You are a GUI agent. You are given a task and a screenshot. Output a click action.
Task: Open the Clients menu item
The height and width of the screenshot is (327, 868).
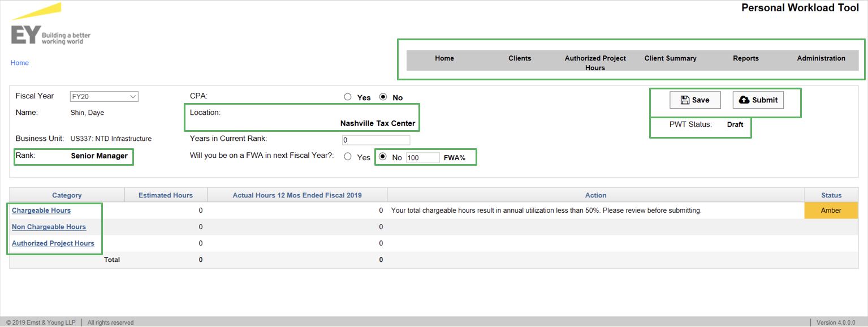tap(520, 58)
